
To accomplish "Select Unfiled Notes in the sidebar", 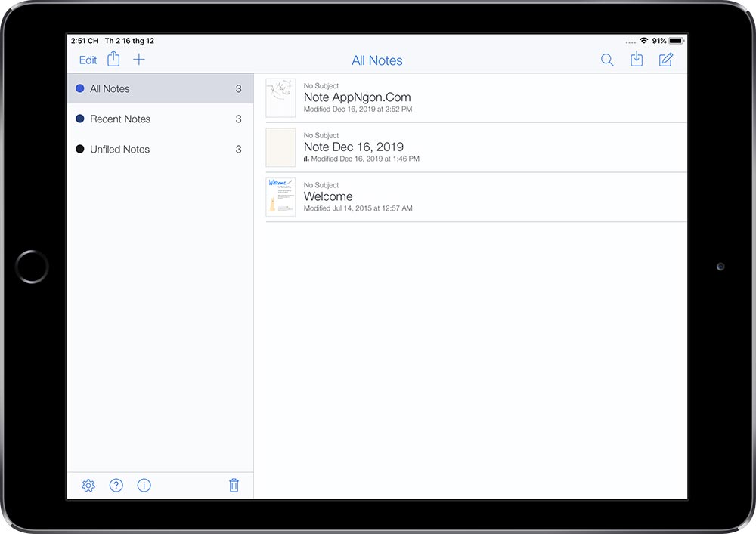I will pos(160,150).
